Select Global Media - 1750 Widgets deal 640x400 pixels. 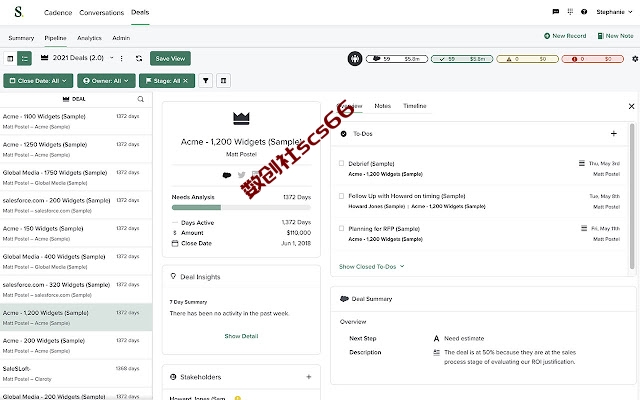click(x=76, y=178)
